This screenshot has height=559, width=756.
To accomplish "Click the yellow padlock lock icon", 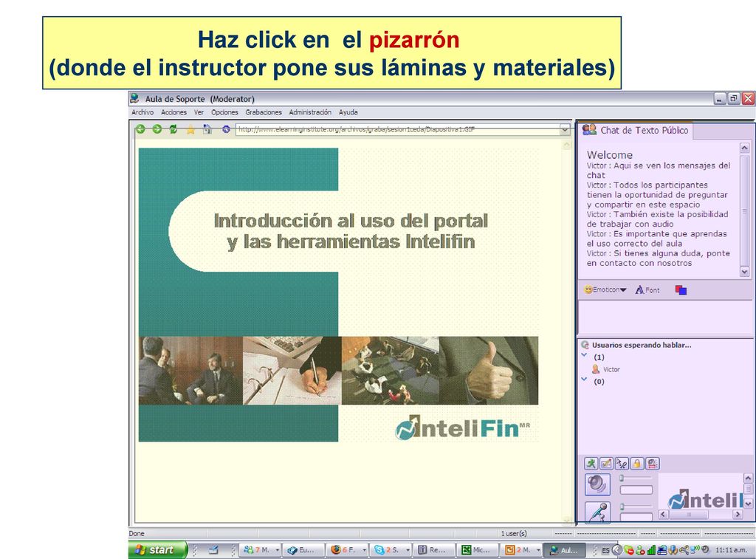I will [637, 464].
